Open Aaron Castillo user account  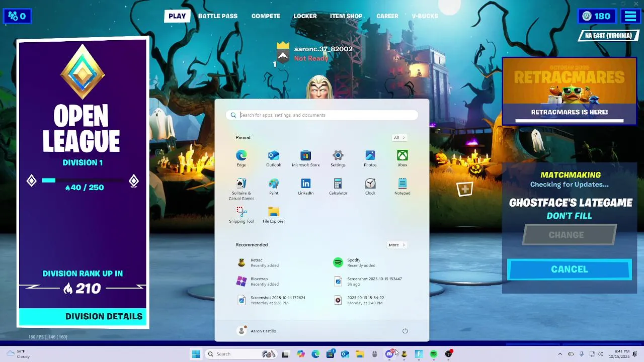pos(257,331)
